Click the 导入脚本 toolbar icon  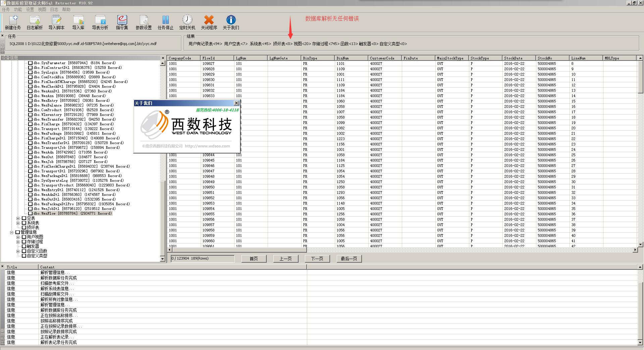(56, 22)
